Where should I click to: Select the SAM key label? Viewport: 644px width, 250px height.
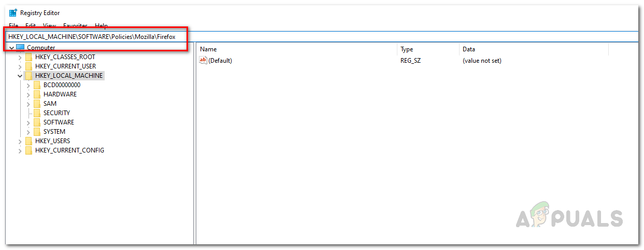click(50, 104)
